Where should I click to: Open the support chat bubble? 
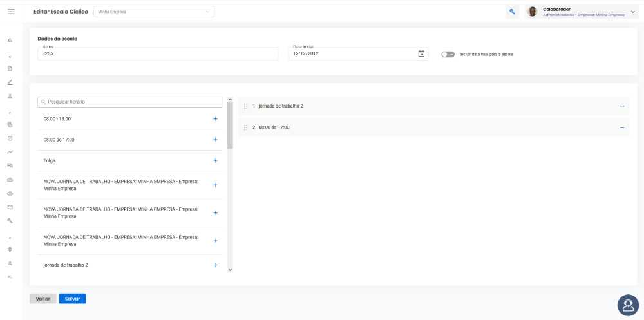point(628,305)
